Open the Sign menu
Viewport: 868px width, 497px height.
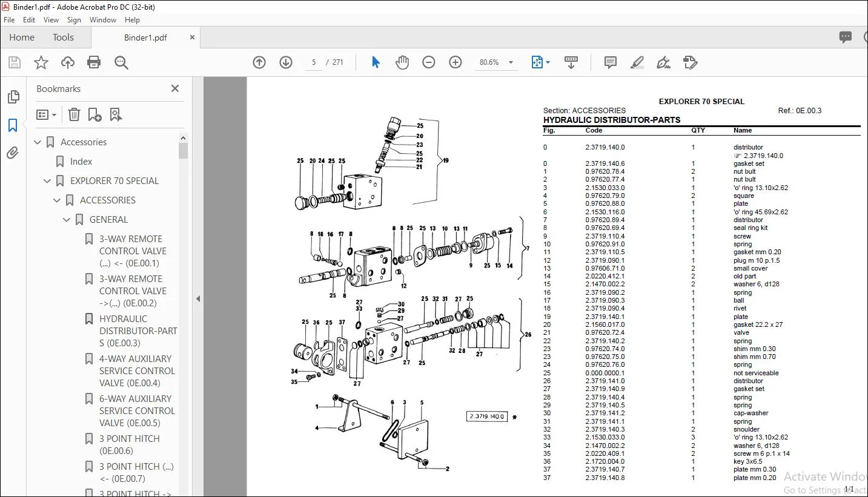pos(74,19)
